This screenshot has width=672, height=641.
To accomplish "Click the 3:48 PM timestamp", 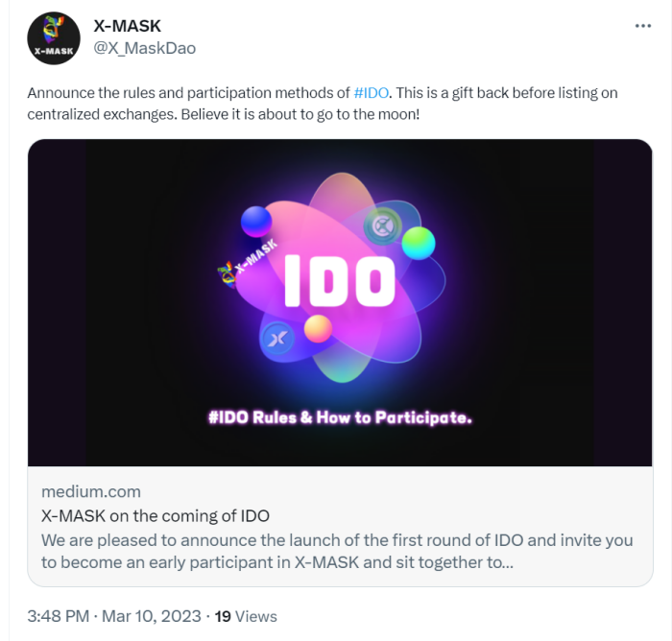I will (60, 616).
